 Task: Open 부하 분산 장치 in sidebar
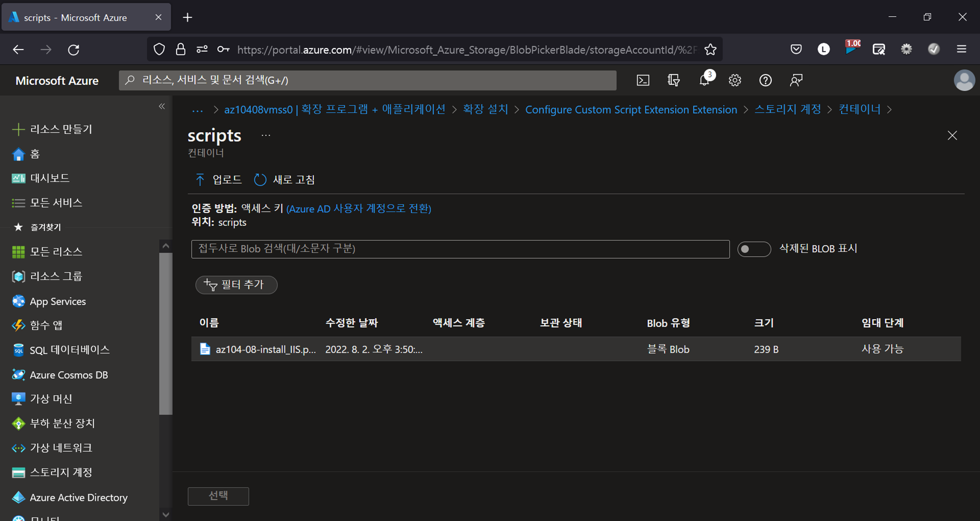point(53,423)
